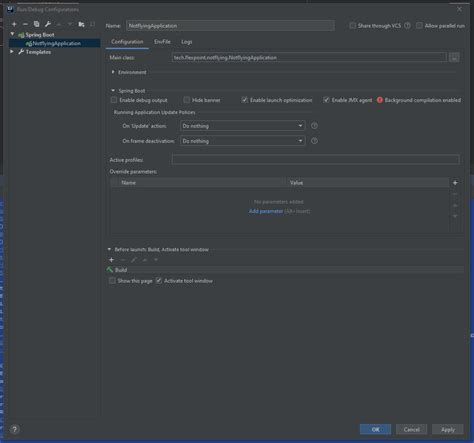Copy the selected run configuration
This screenshot has height=443, width=474.
(37, 24)
